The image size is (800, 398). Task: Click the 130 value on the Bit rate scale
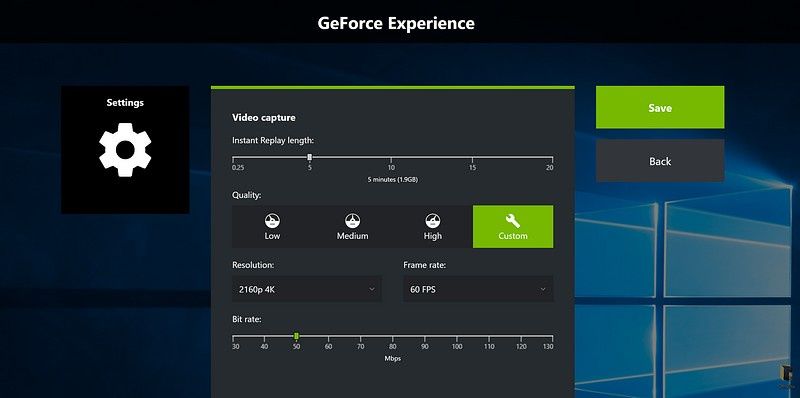[548, 346]
